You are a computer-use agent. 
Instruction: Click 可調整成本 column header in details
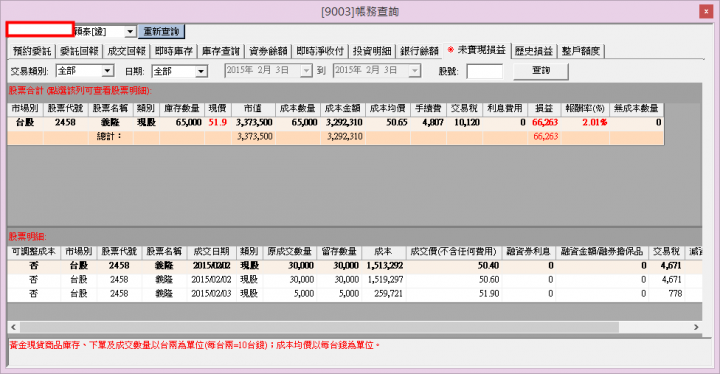tap(34, 251)
